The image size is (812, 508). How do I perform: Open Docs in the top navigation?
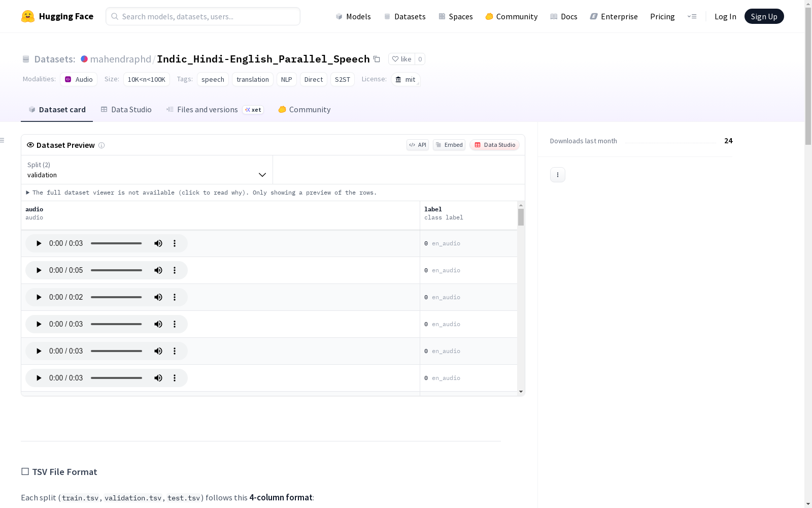564,16
